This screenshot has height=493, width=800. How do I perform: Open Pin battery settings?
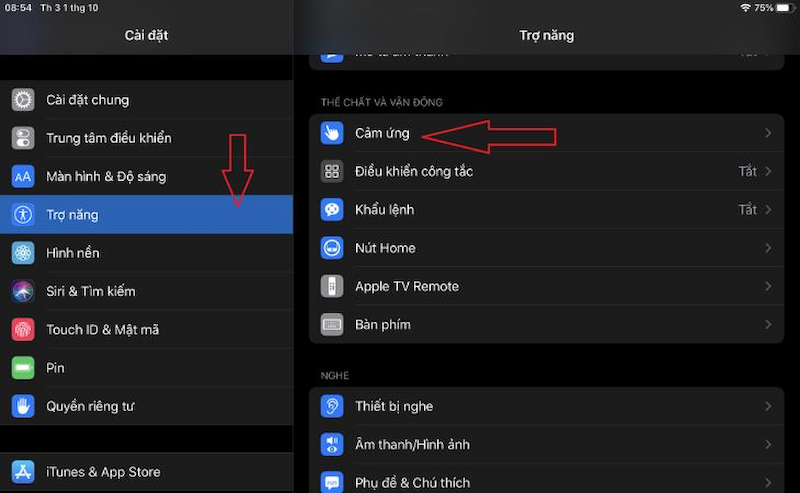146,368
